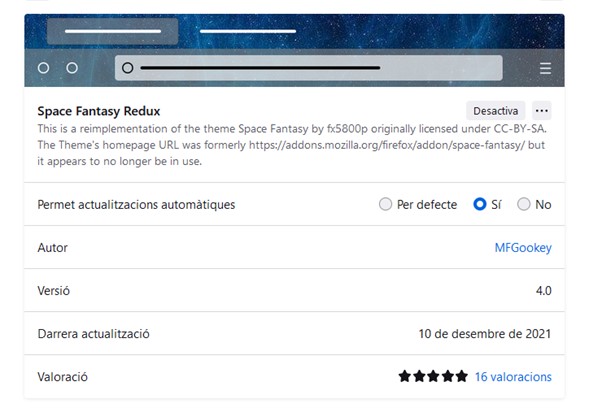
Task: Click the circle icon inside preview address bar
Action: pos(127,68)
